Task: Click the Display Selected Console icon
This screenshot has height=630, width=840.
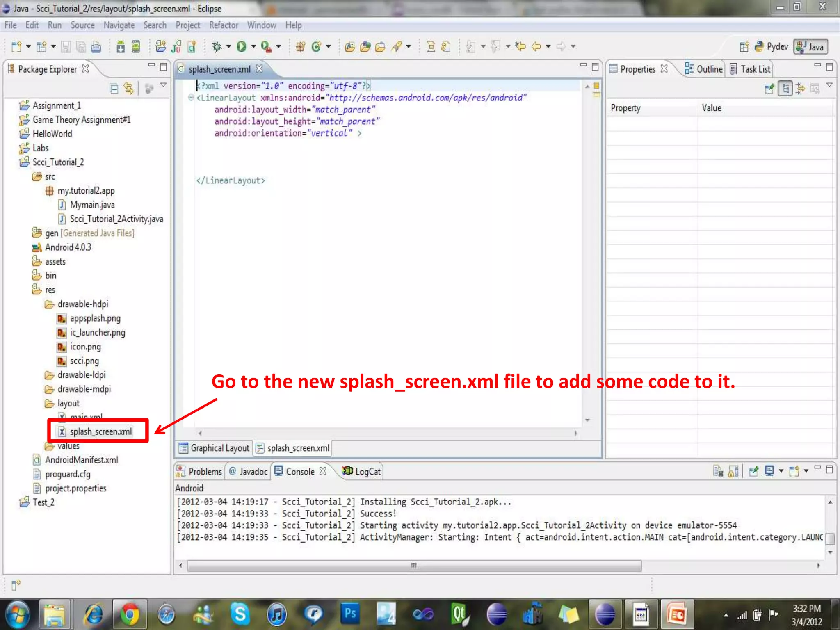Action: tap(769, 471)
